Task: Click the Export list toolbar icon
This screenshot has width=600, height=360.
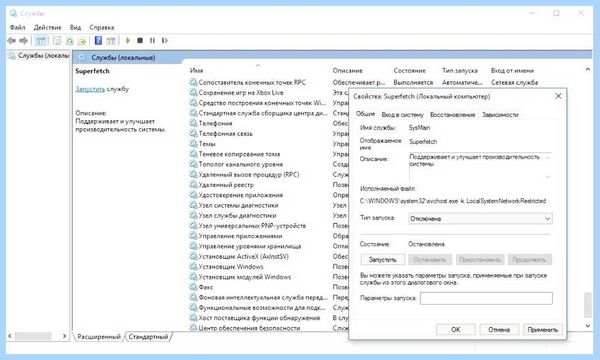Action: [82, 41]
